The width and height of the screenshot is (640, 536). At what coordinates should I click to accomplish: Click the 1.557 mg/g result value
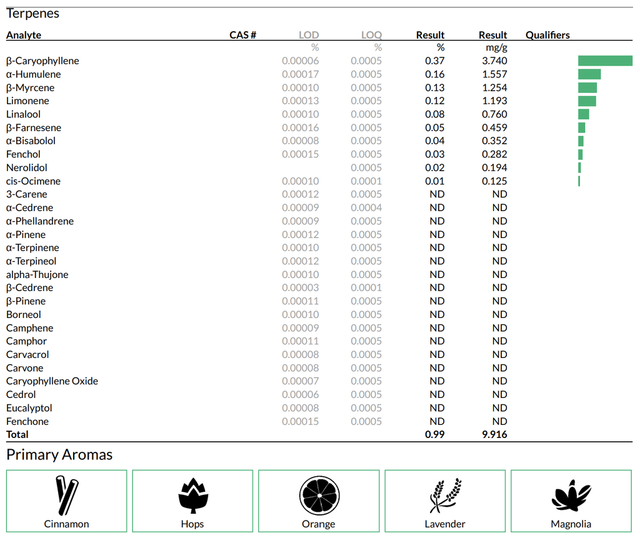(494, 74)
